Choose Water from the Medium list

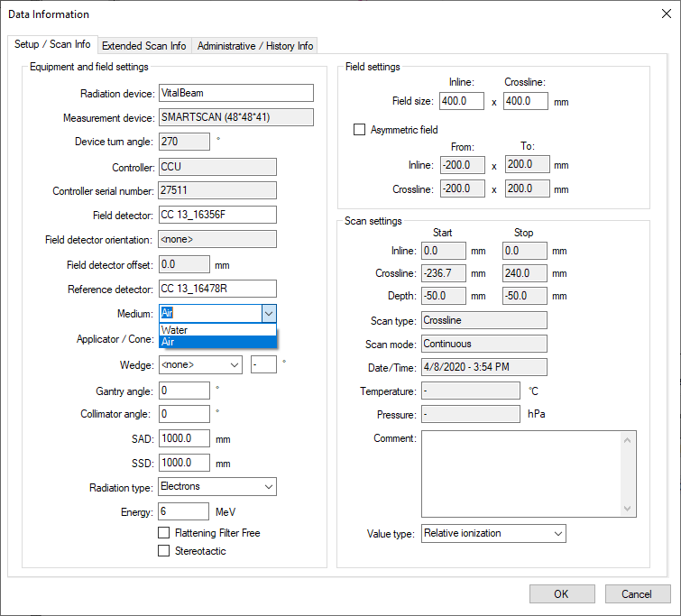click(x=217, y=330)
